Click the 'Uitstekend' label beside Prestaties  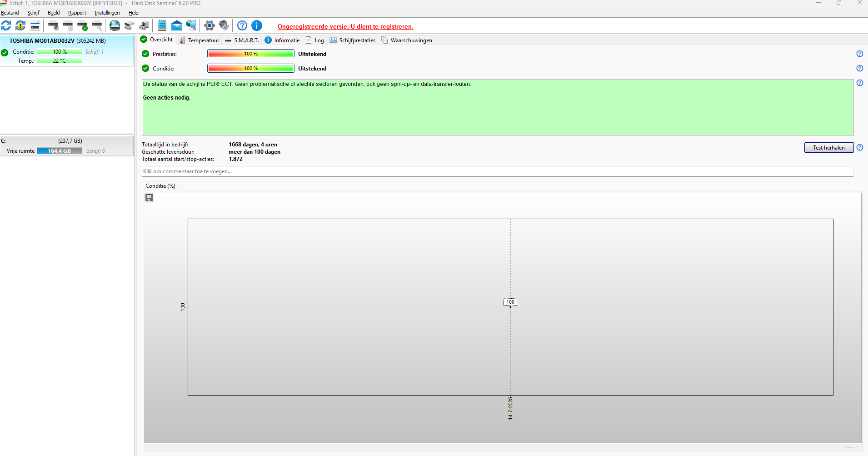point(312,54)
